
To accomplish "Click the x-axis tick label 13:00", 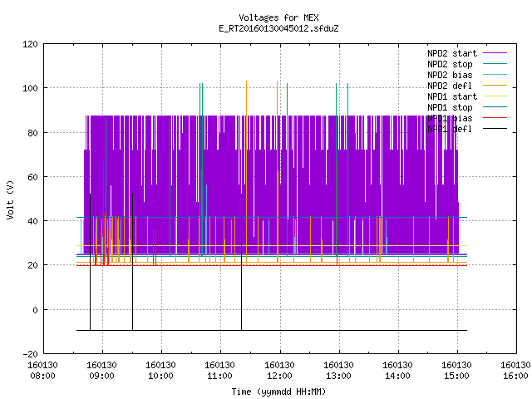I will coord(338,376).
